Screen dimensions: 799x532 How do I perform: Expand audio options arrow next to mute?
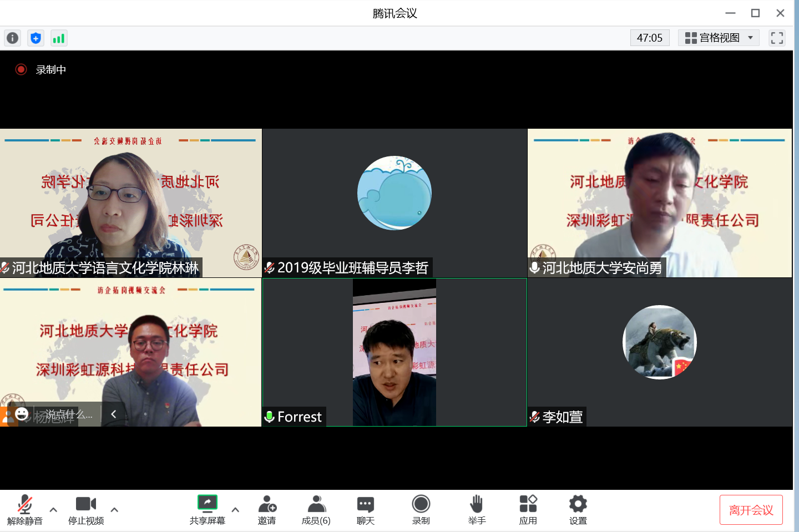53,509
